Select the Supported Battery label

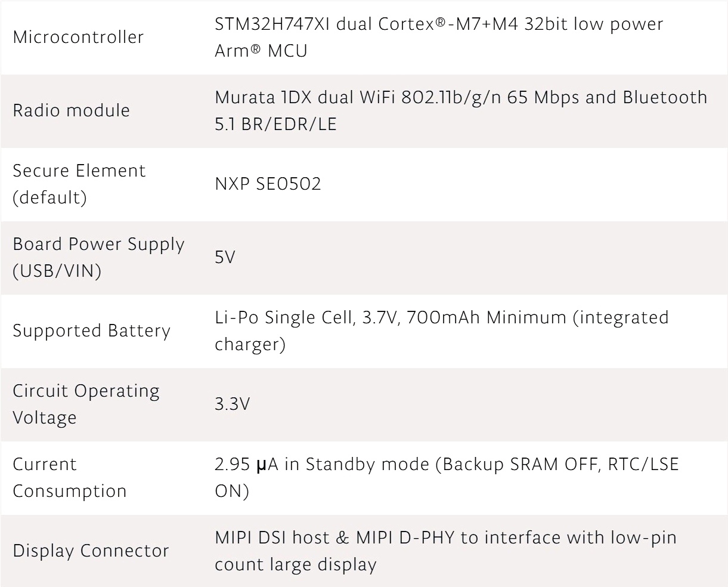point(91,330)
